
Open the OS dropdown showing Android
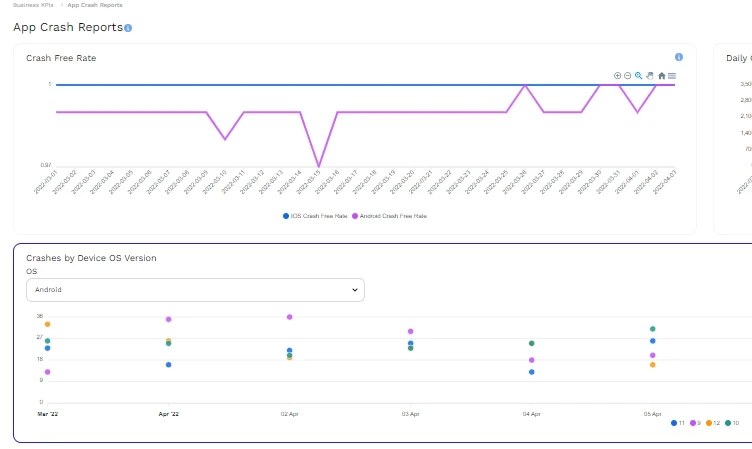(x=195, y=290)
